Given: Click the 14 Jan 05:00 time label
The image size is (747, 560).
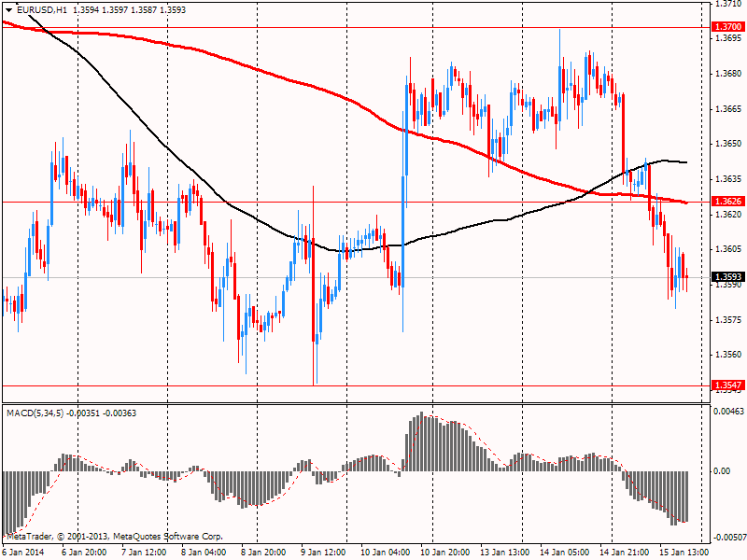Looking at the screenshot, I should pos(565,552).
